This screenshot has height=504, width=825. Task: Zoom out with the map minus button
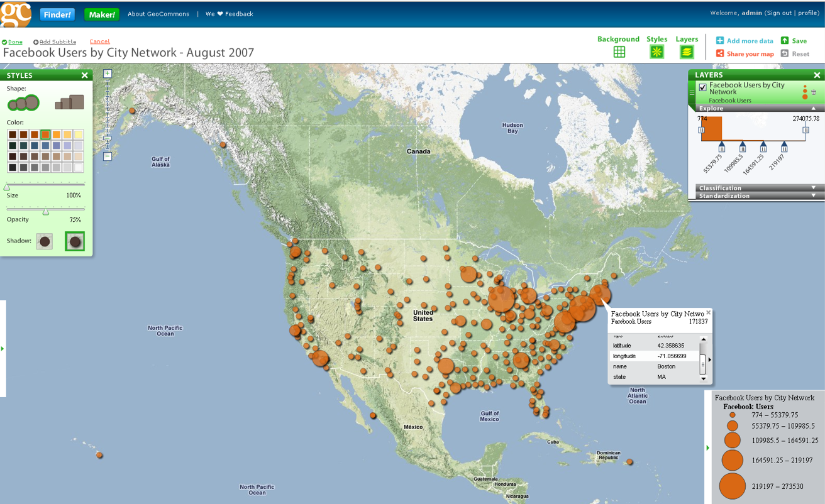pos(108,156)
